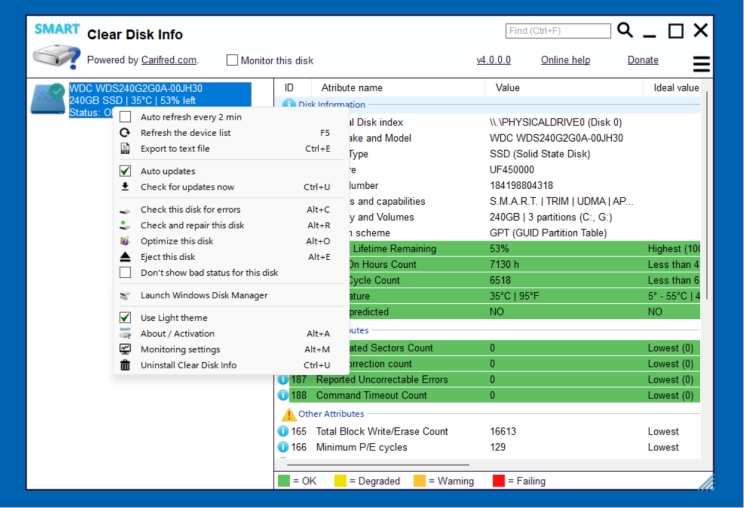Viewport: 744px width, 508px height.
Task: Open the hamburger main menu
Action: tap(701, 64)
